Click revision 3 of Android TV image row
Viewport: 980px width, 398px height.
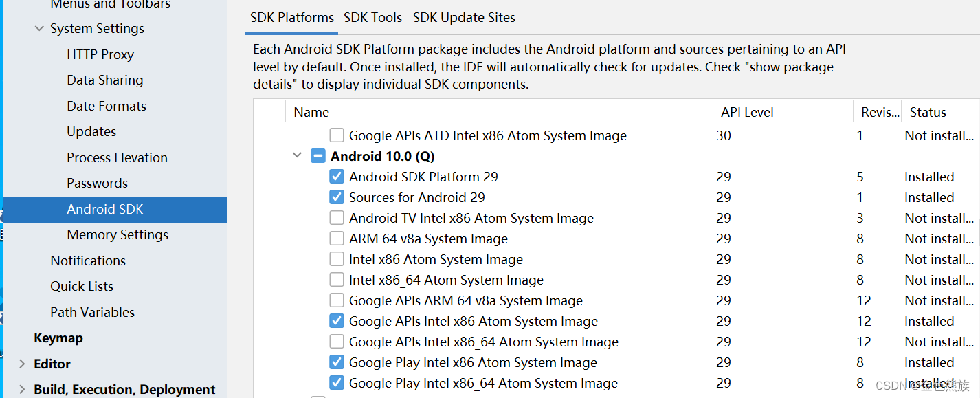[860, 218]
